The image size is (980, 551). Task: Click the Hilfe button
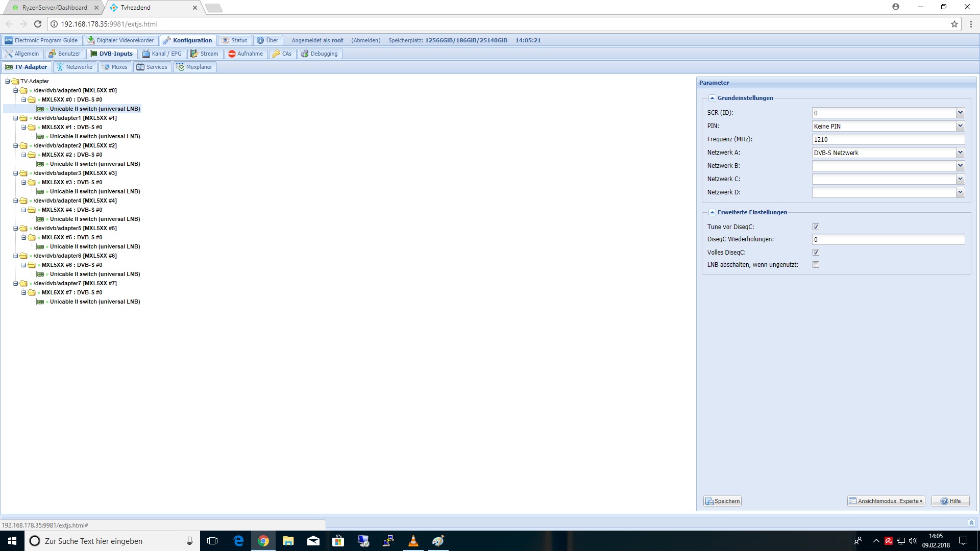tap(950, 501)
